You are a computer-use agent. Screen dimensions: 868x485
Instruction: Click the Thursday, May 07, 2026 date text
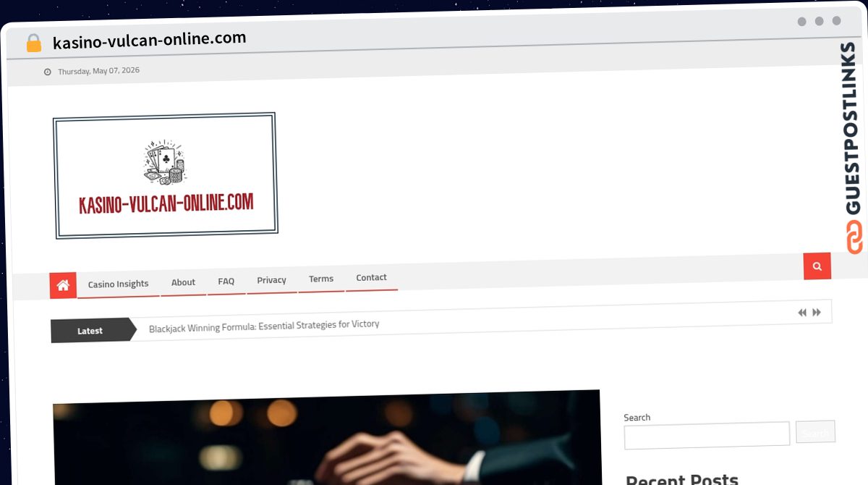tap(98, 71)
